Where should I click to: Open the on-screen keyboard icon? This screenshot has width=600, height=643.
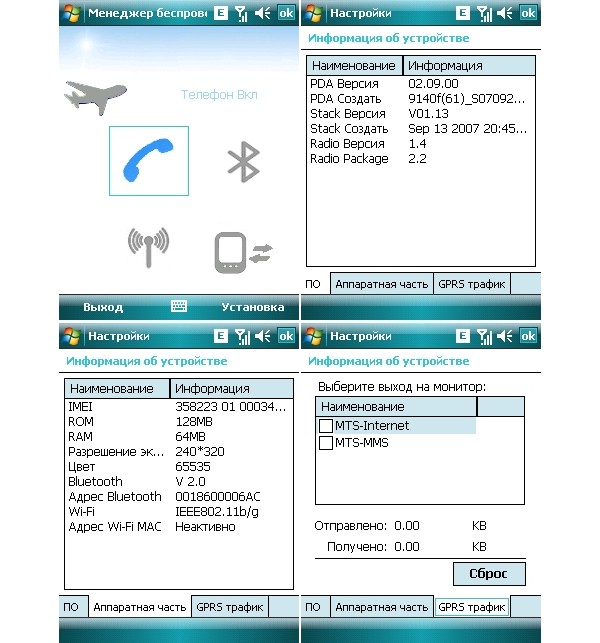(179, 306)
